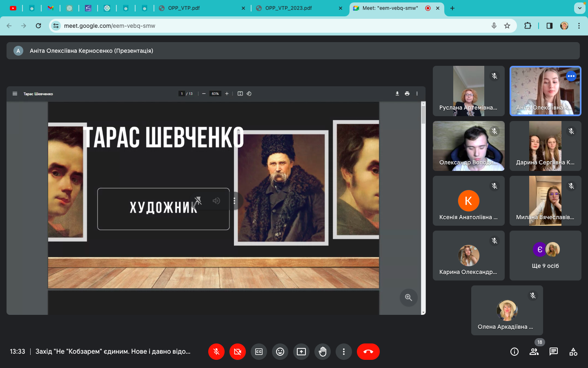
Task: Show the participants list
Action: 534,352
